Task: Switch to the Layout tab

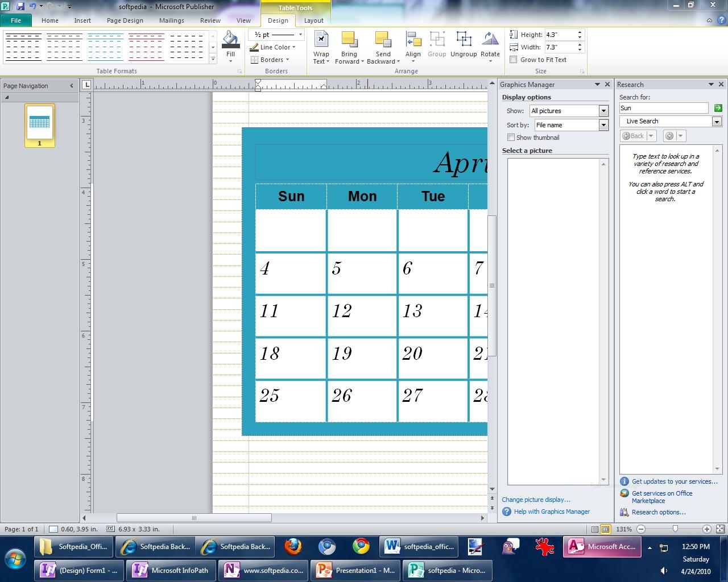Action: [313, 20]
